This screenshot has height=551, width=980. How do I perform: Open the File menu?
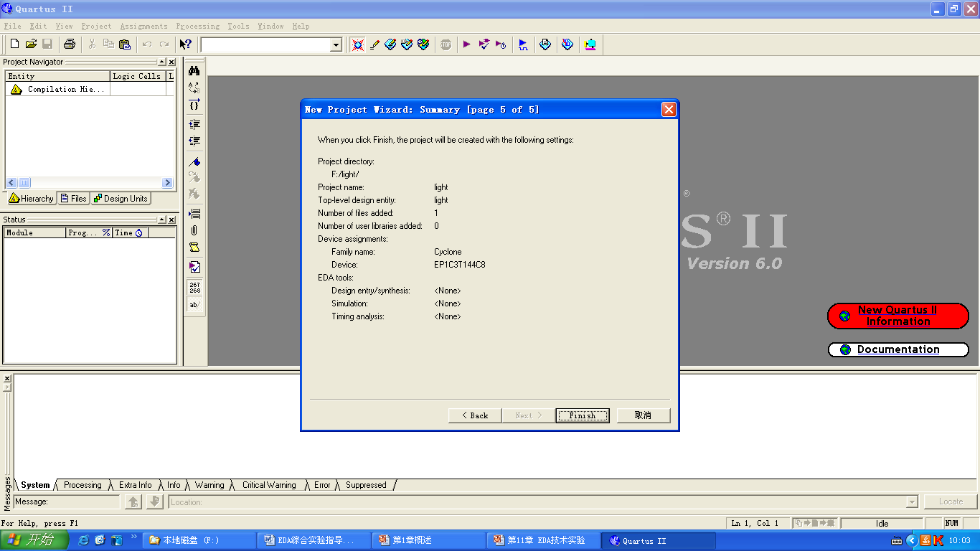tap(13, 26)
